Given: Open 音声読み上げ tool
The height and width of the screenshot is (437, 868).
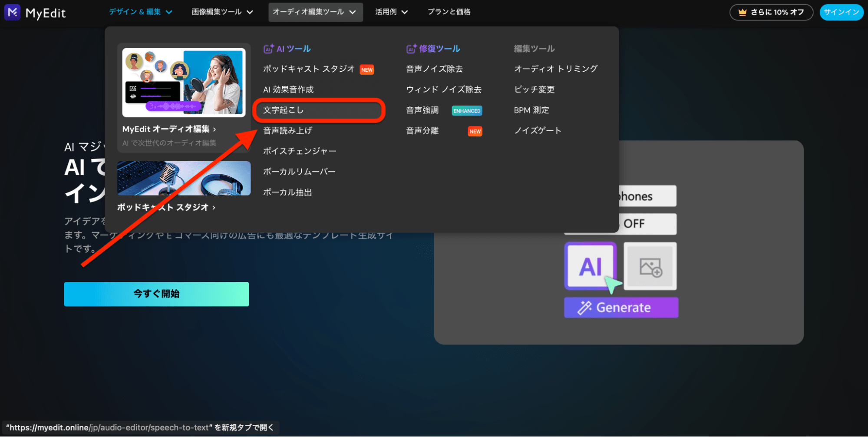Looking at the screenshot, I should [x=287, y=130].
